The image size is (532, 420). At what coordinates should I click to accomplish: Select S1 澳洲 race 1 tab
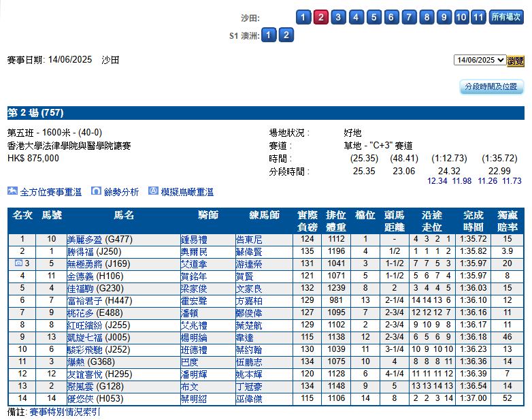tap(269, 35)
